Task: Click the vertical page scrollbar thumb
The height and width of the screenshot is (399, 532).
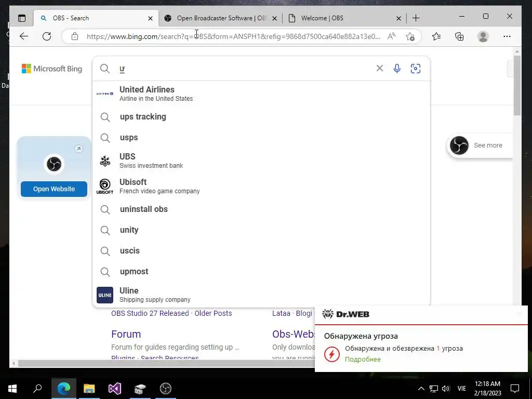Action: pyautogui.click(x=517, y=85)
